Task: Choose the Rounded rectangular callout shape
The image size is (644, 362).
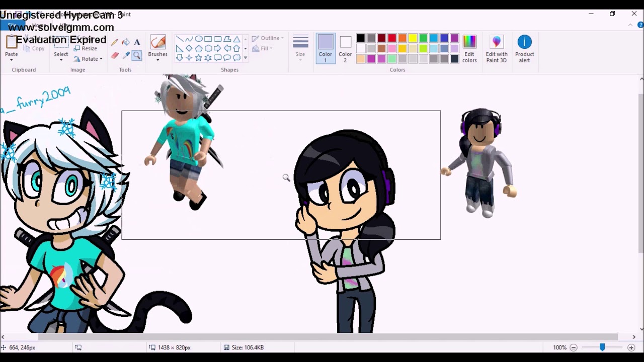Action: [x=217, y=58]
